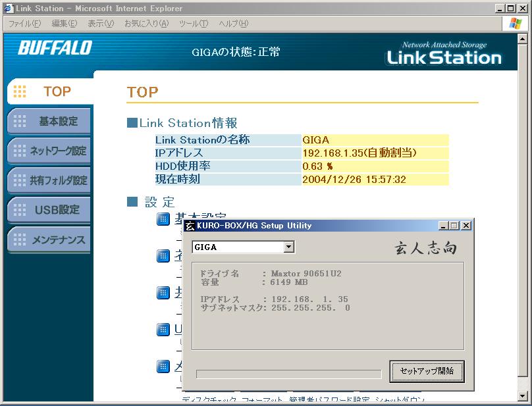The width and height of the screenshot is (532, 406).
Task: Click the KURO-BOX/HG Setup Utility title icon
Action: [190, 226]
